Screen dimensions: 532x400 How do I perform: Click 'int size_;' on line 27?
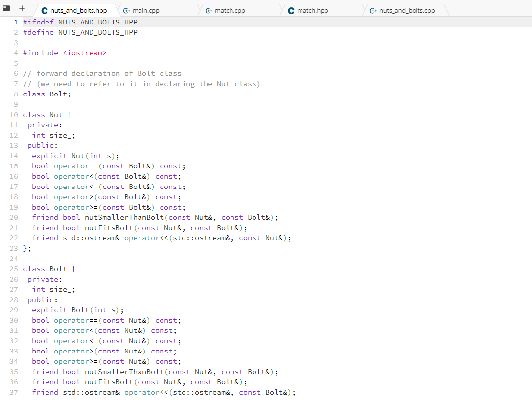click(x=54, y=290)
